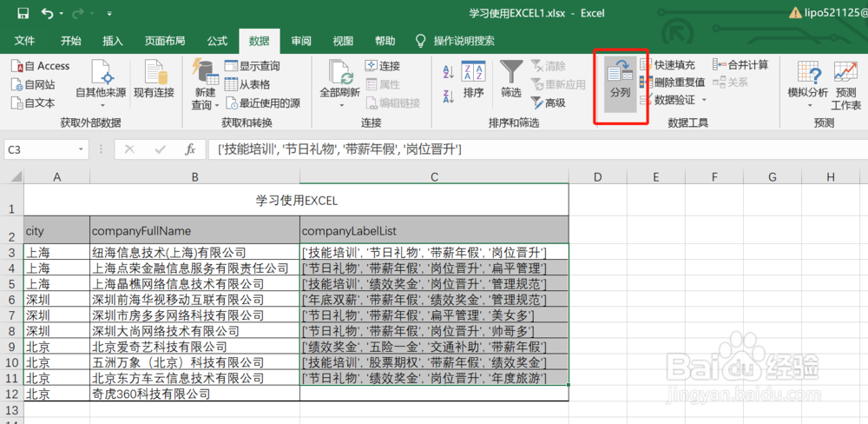Viewport: 868px width, 424px height.
Task: Click the Save icon in quick access toolbar
Action: (23, 13)
